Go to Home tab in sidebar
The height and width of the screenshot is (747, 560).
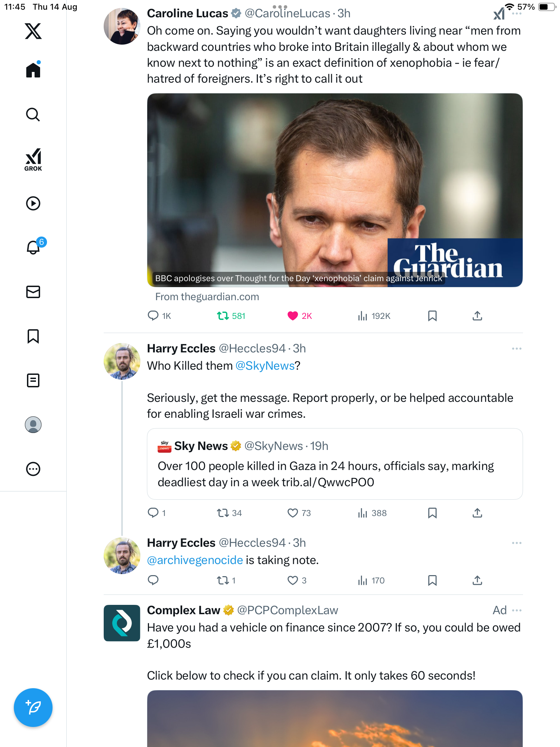33,70
